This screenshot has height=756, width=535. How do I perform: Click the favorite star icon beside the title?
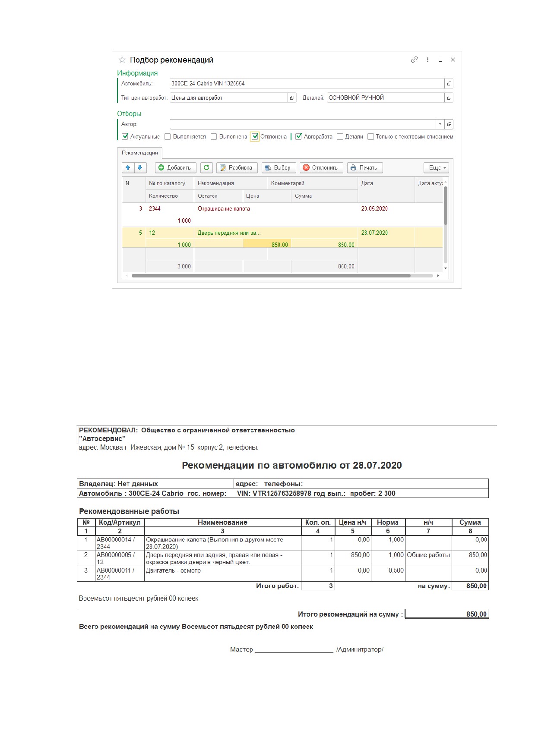click(x=122, y=60)
